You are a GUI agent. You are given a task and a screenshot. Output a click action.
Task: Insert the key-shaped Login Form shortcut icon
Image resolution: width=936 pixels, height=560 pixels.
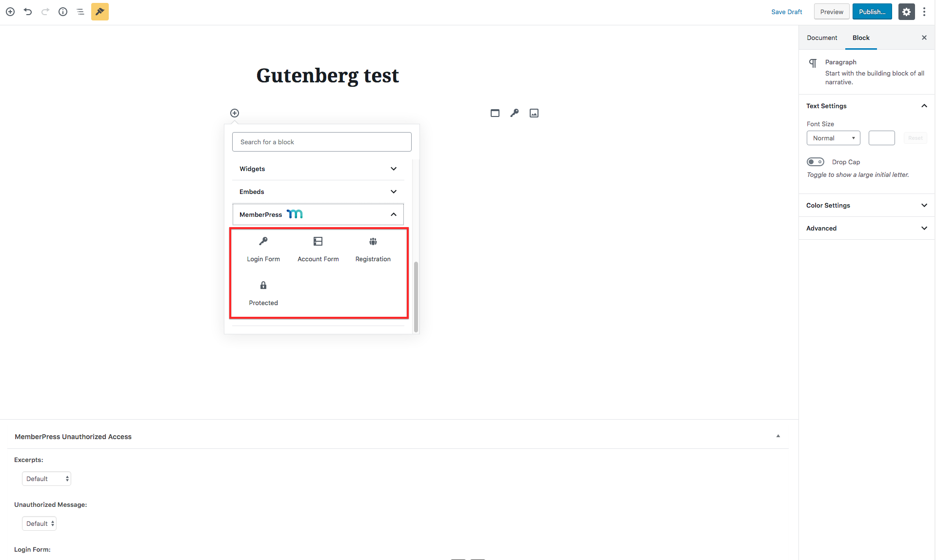(515, 113)
